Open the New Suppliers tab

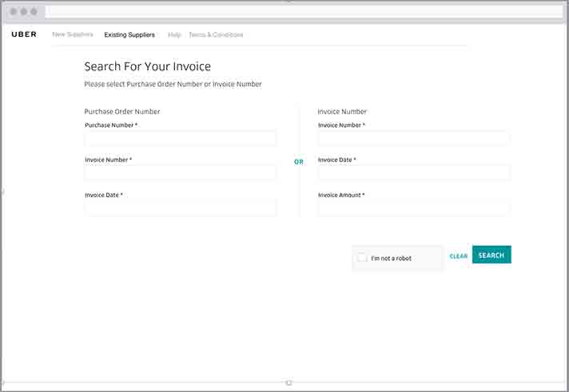(73, 34)
